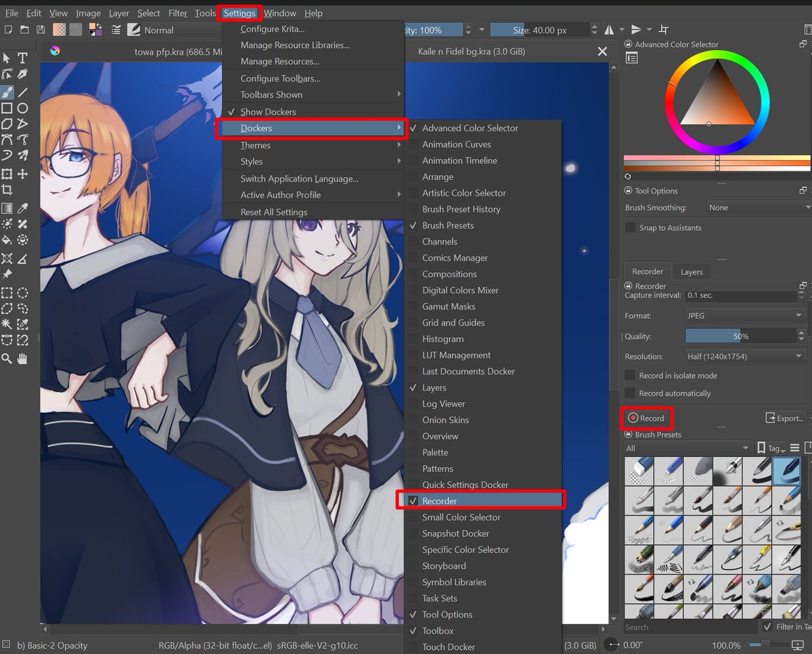Select the Freehand Brush tool
Viewport: 812px width, 654px height.
point(7,91)
